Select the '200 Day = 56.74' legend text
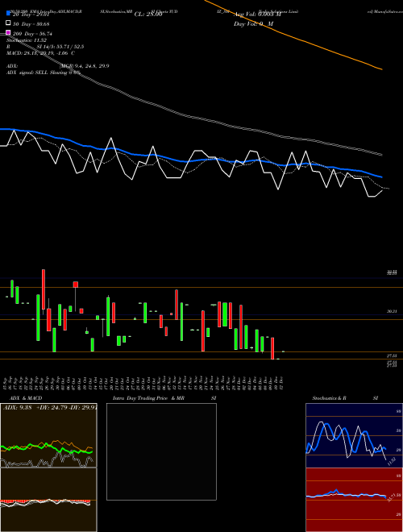 pyautogui.click(x=32, y=34)
